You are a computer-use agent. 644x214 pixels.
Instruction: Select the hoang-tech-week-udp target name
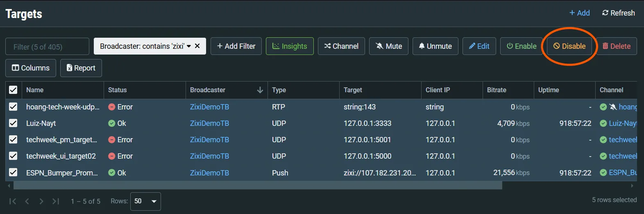coord(63,107)
